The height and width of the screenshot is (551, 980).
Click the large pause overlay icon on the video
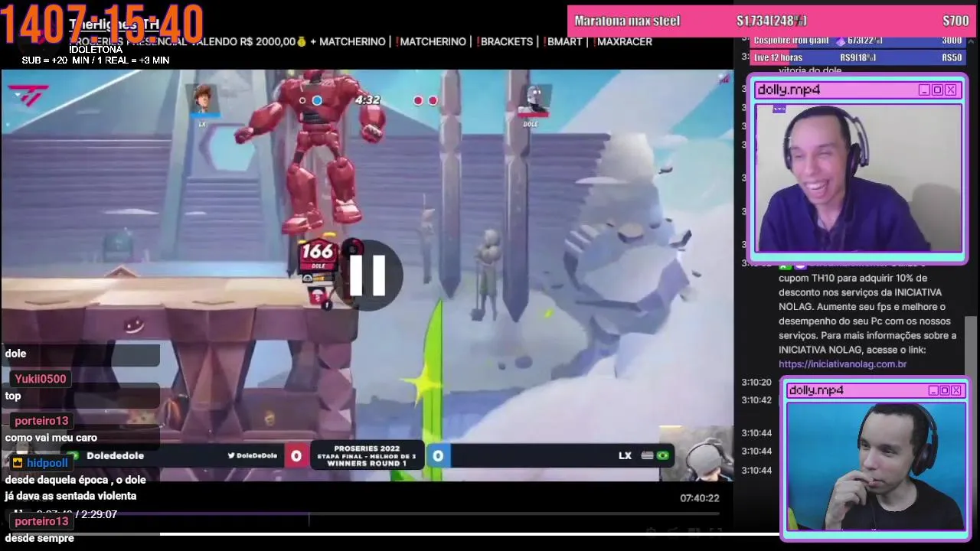click(367, 275)
